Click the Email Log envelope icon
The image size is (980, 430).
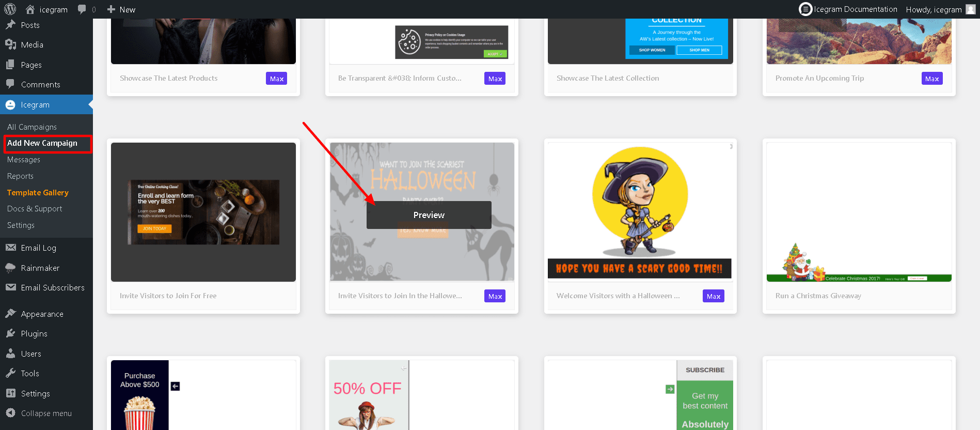click(x=10, y=248)
